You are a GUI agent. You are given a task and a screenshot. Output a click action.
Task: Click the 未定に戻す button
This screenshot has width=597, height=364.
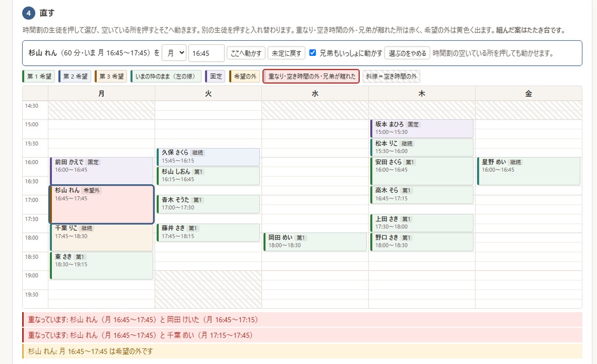point(287,53)
